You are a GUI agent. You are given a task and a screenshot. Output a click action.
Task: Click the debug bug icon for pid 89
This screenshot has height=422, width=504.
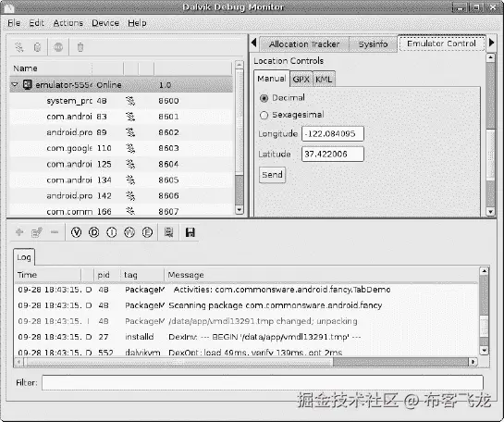pos(130,132)
